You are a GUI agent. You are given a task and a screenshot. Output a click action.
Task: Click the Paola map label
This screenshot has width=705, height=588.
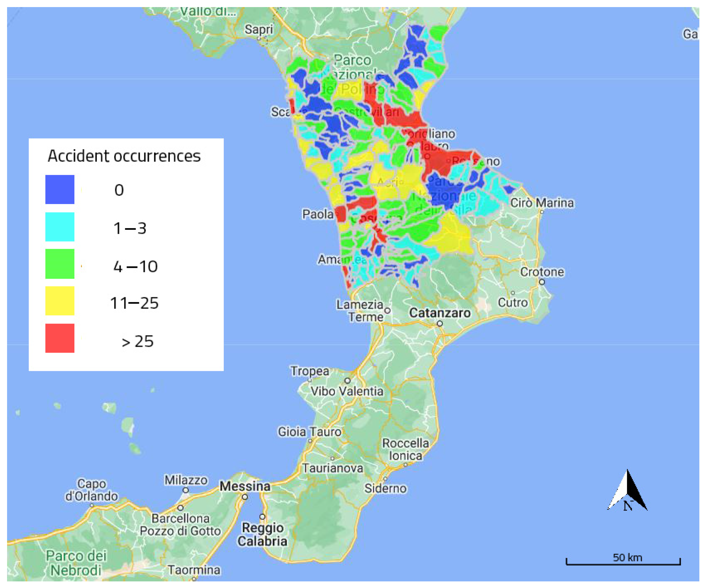pyautogui.click(x=318, y=214)
